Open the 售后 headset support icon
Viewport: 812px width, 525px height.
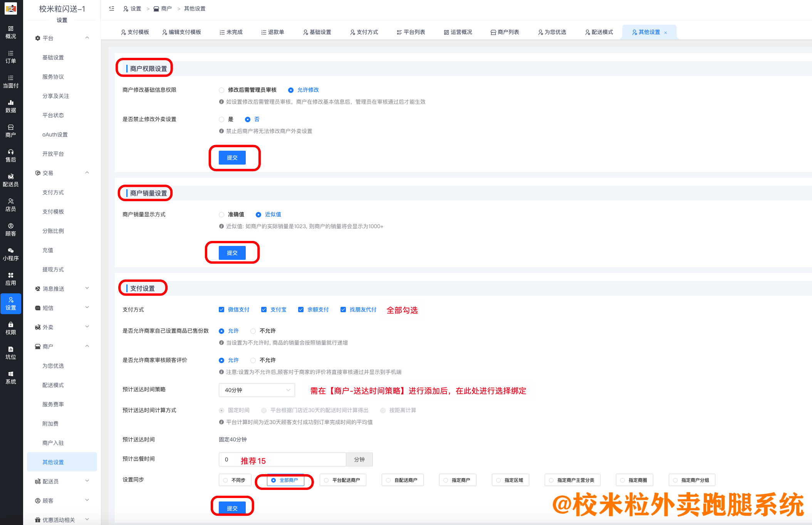[x=11, y=155]
